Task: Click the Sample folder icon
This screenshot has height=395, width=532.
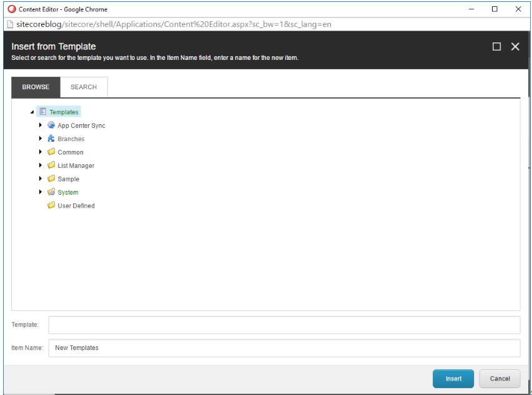Action: coord(51,178)
